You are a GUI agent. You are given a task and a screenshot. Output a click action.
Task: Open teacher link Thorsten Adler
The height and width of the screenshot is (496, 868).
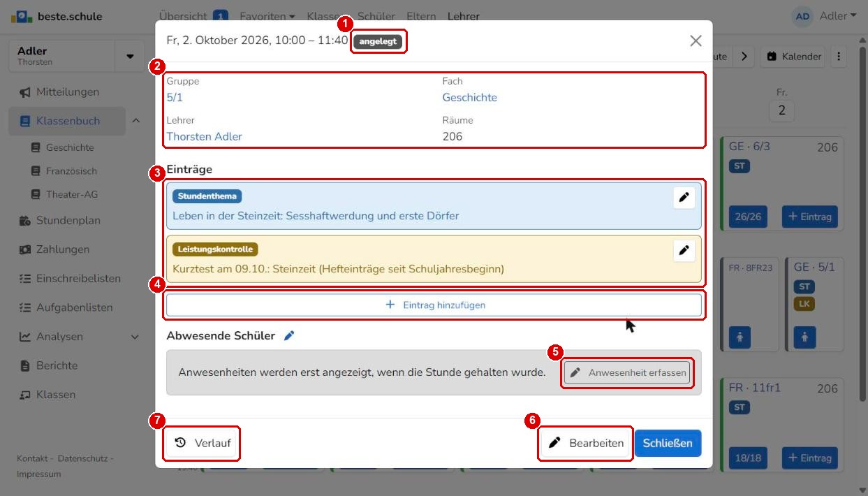(204, 137)
